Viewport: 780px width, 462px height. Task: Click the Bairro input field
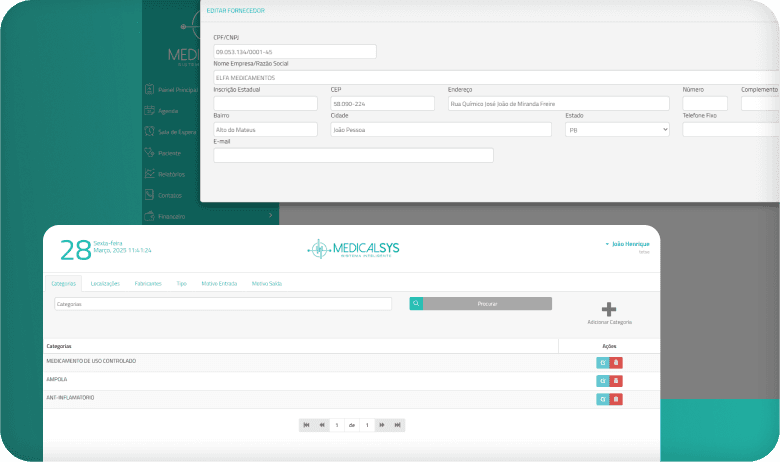[x=266, y=129]
